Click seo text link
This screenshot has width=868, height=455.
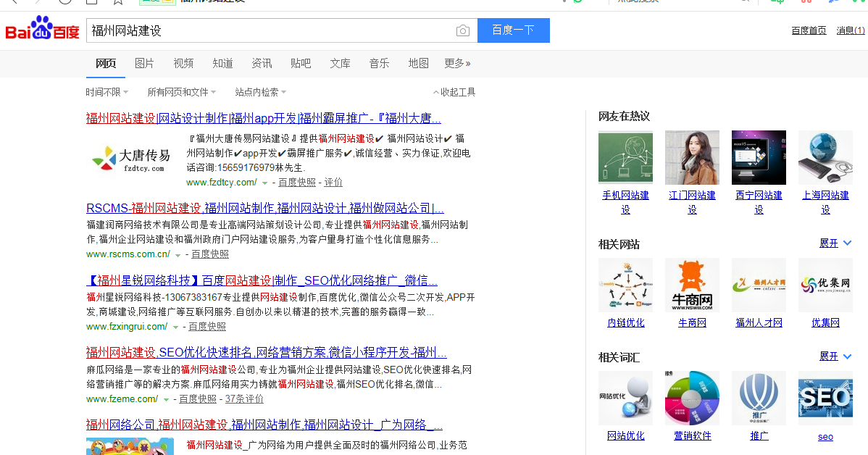point(825,437)
